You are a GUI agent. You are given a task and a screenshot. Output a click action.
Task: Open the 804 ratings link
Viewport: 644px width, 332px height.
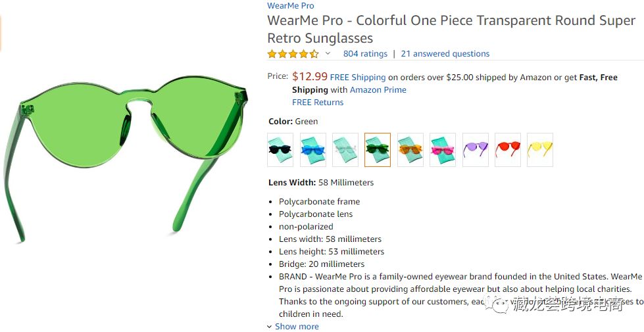(365, 54)
